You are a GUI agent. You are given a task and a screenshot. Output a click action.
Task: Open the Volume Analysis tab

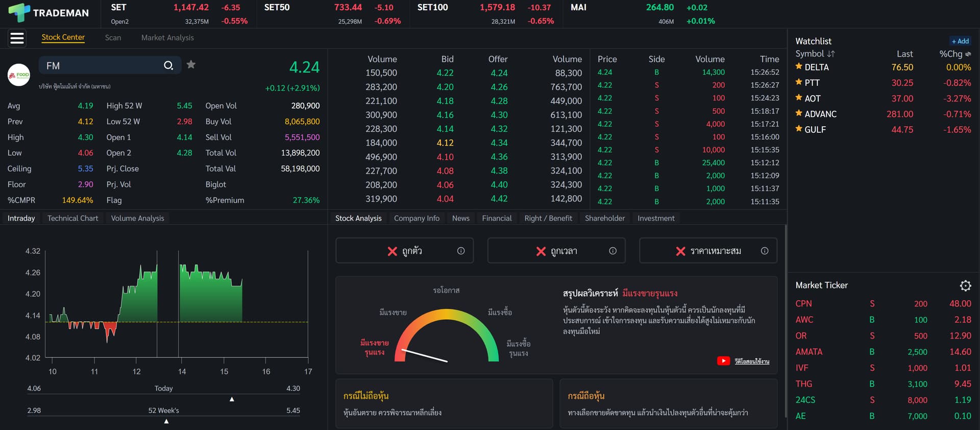(137, 218)
